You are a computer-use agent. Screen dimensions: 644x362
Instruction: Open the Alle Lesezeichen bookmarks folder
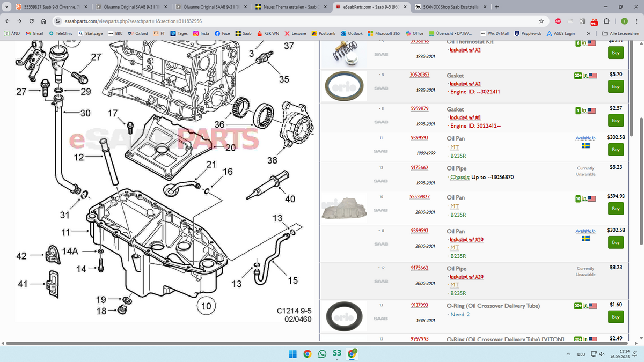pyautogui.click(x=621, y=33)
